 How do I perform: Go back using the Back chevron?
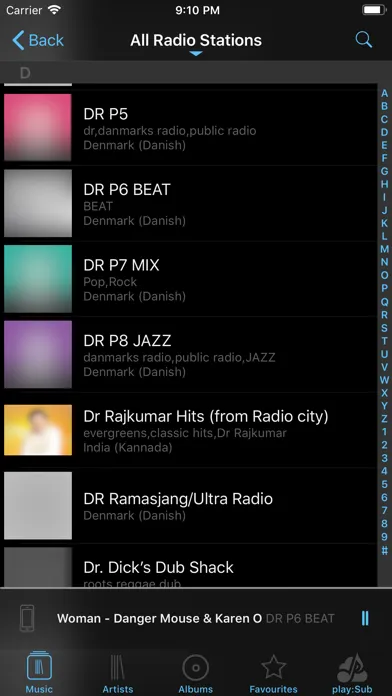(38, 40)
